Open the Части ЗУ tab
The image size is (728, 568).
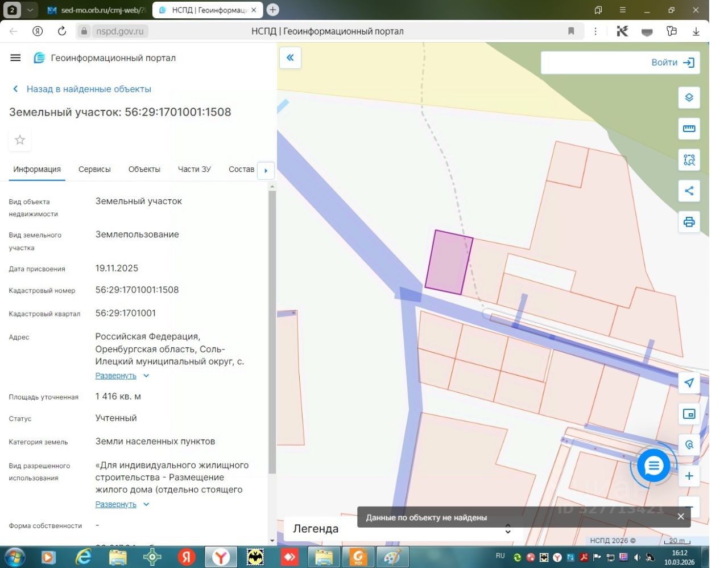pyautogui.click(x=194, y=169)
